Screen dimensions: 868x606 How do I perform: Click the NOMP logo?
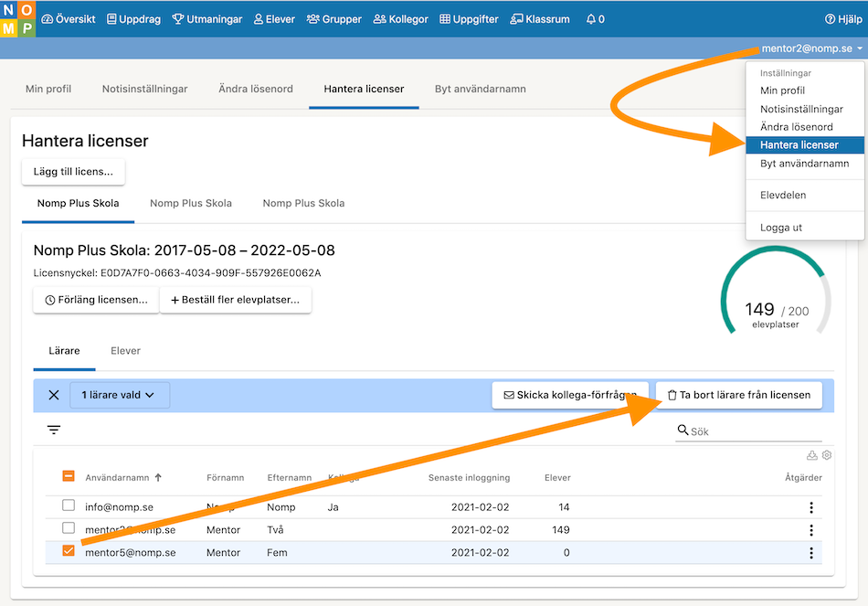pyautogui.click(x=17, y=19)
